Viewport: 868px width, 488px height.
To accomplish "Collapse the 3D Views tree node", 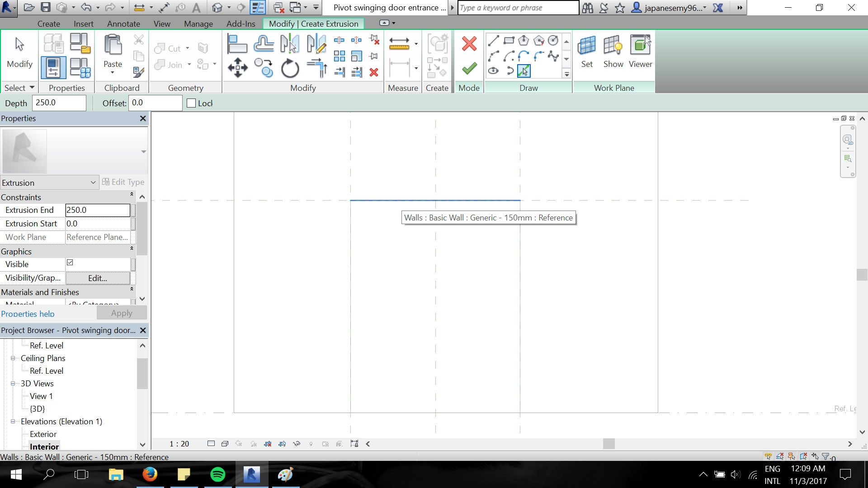I will point(13,383).
